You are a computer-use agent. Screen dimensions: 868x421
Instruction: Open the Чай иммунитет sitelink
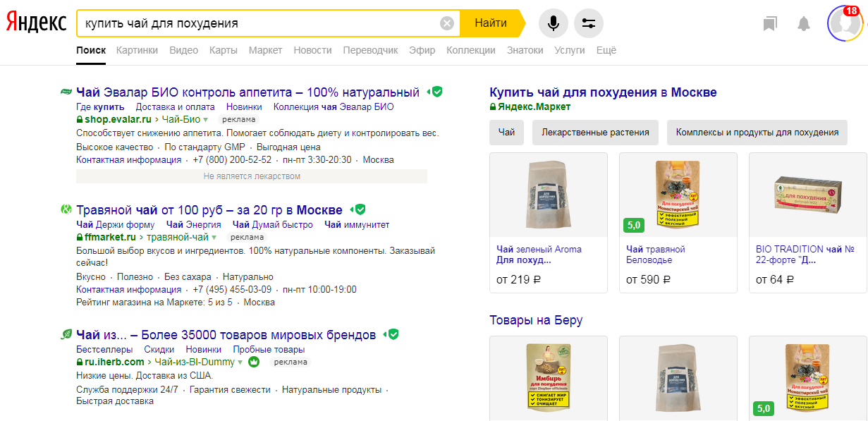pyautogui.click(x=357, y=225)
